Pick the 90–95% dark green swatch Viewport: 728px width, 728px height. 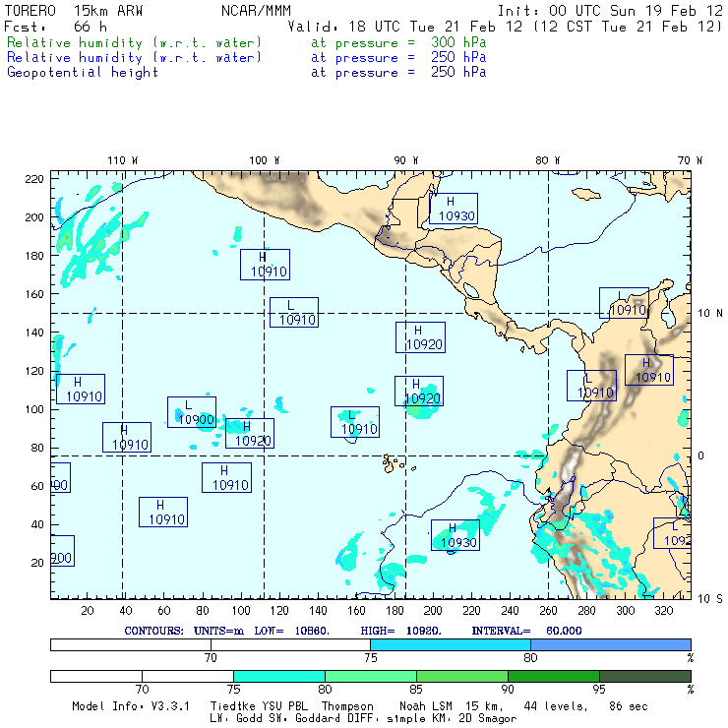tap(554, 676)
